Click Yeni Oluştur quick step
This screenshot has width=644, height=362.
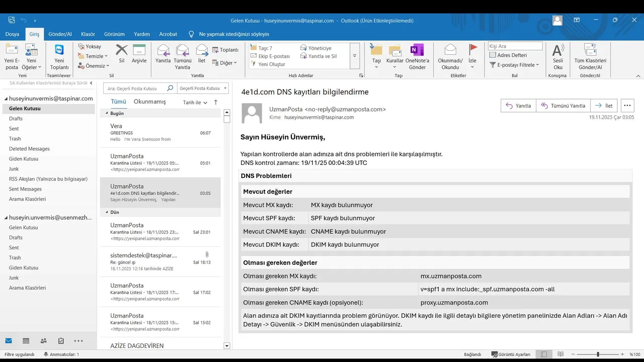pyautogui.click(x=268, y=64)
